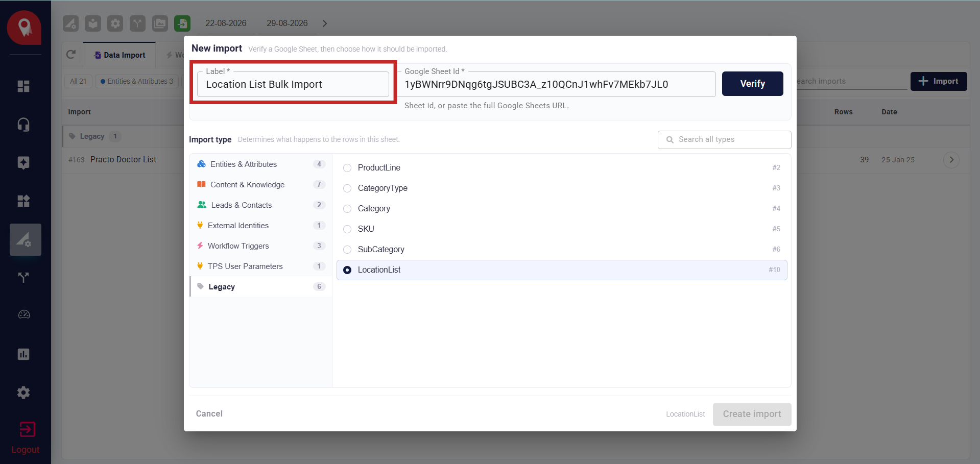Open TPS User Parameters import category
980x464 pixels.
(260, 266)
